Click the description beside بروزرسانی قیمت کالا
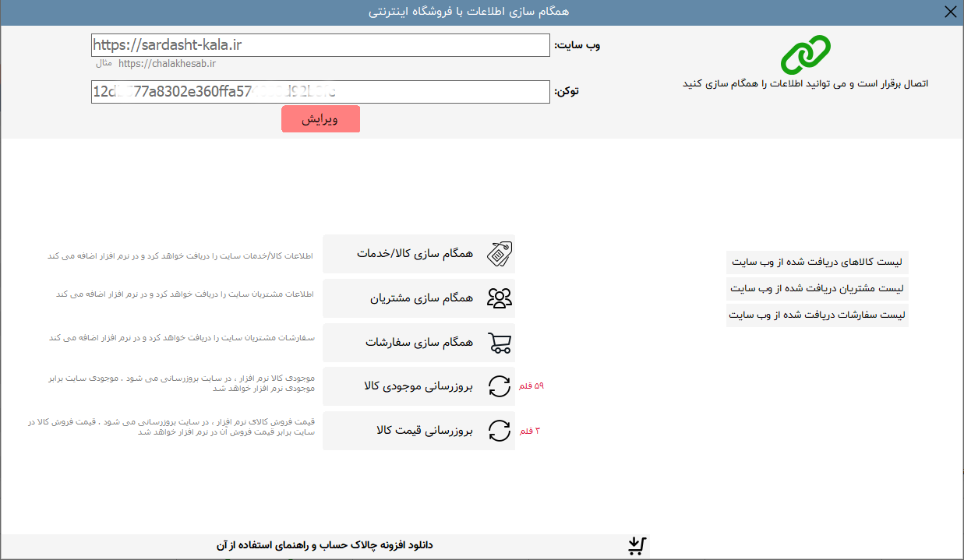The image size is (964, 560). [171, 427]
